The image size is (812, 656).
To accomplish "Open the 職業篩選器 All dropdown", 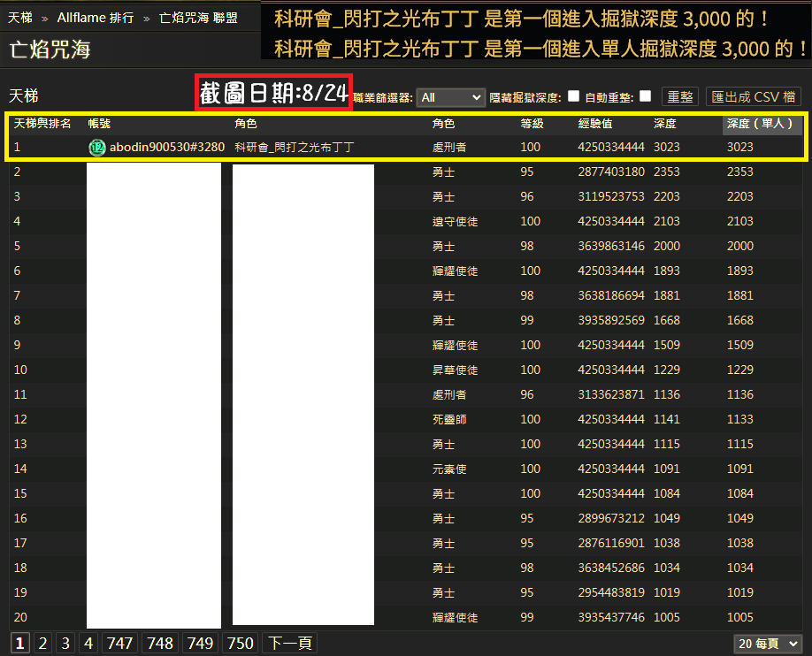I will [450, 97].
